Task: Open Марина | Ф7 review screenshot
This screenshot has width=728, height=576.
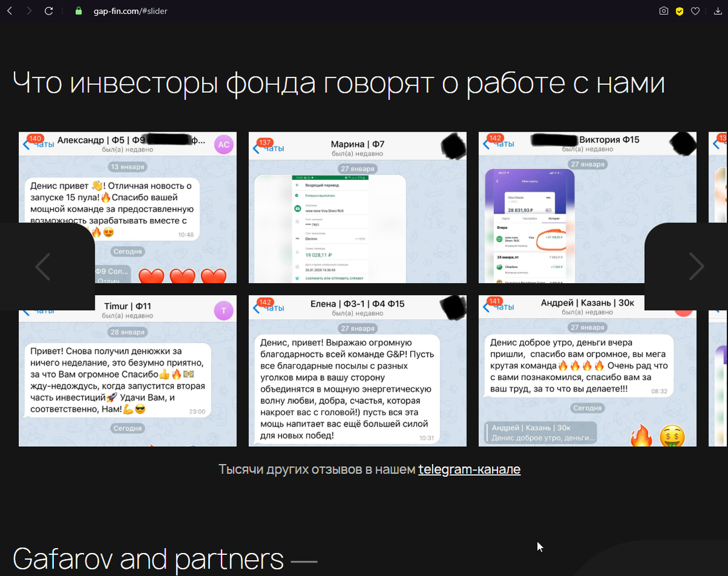Action: tap(357, 207)
